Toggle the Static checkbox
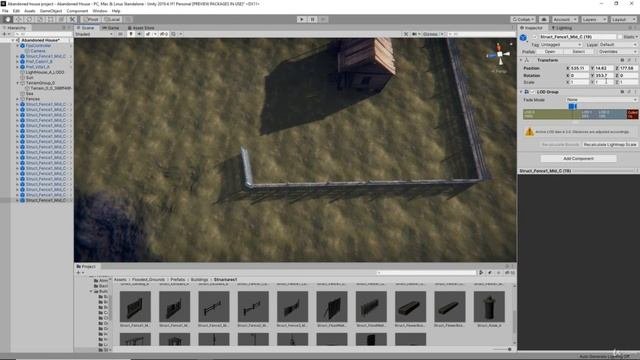Viewport: 640px width, 360px height. point(620,37)
